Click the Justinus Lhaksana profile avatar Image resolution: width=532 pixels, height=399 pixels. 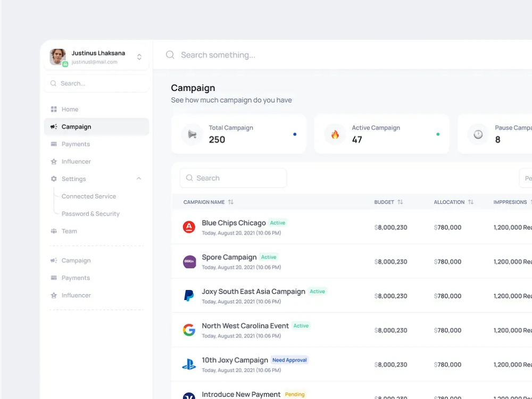(x=57, y=57)
